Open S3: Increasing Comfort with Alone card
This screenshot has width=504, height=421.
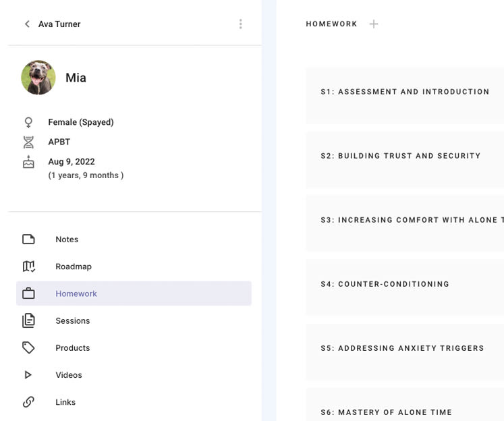coord(405,224)
